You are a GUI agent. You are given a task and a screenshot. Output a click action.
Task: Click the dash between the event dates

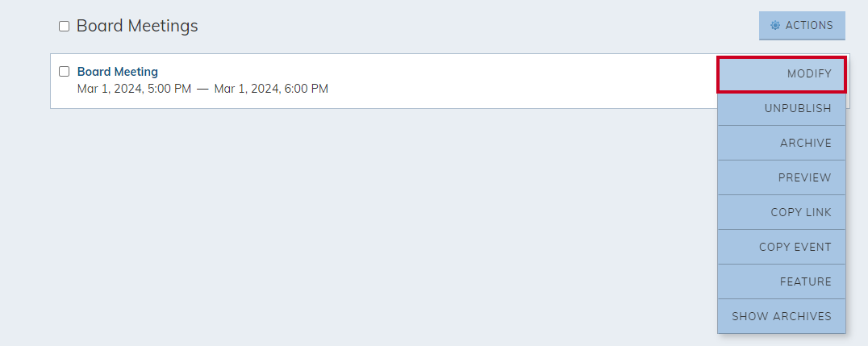(202, 89)
